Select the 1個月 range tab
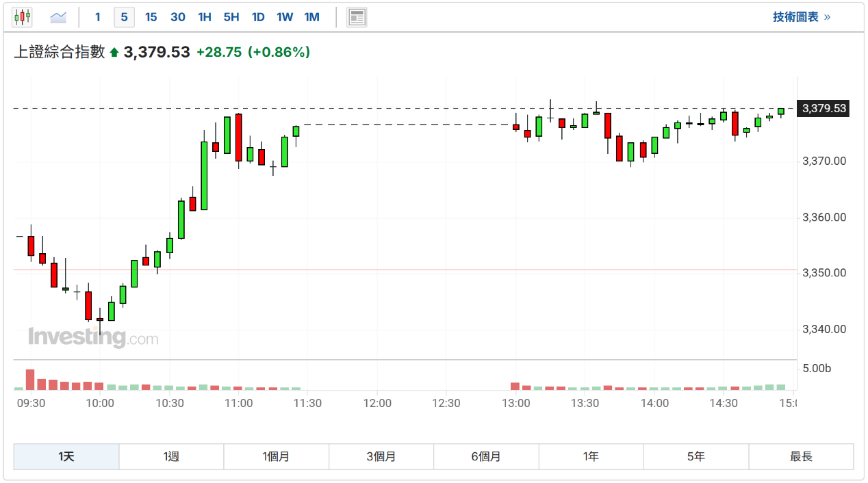 pos(276,456)
